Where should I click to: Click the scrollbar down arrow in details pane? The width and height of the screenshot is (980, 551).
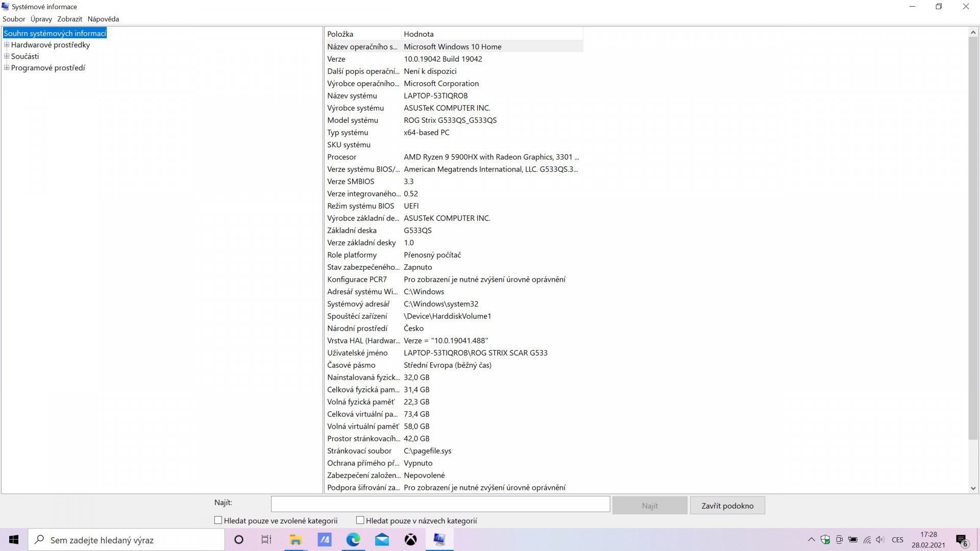pyautogui.click(x=973, y=488)
